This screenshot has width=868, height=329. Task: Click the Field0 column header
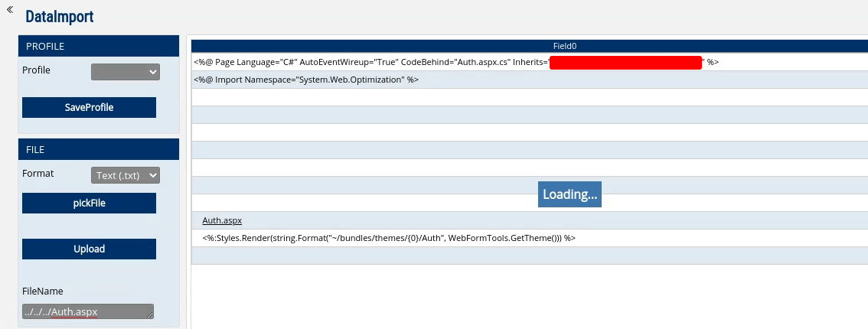tap(564, 46)
